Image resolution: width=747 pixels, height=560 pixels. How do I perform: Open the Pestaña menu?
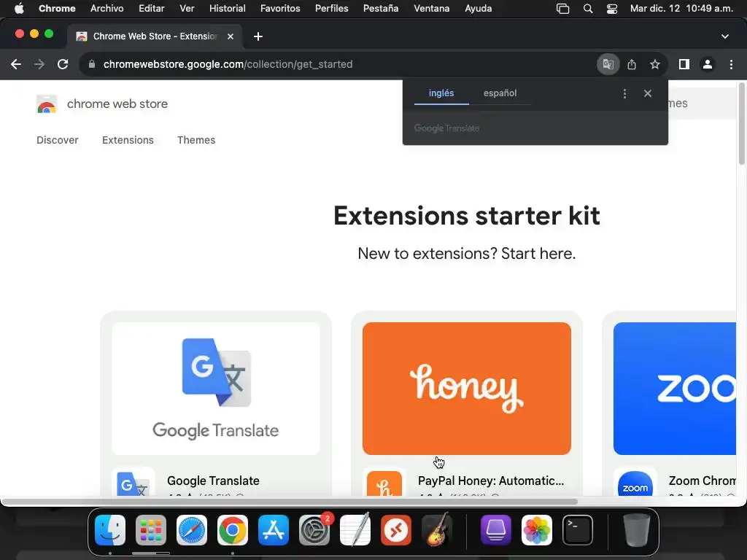pyautogui.click(x=381, y=9)
